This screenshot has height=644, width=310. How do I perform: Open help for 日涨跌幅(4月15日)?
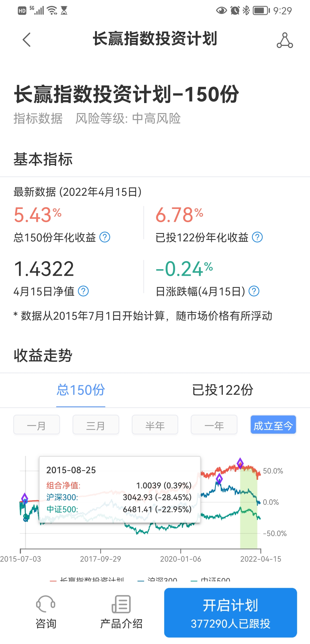254,291
